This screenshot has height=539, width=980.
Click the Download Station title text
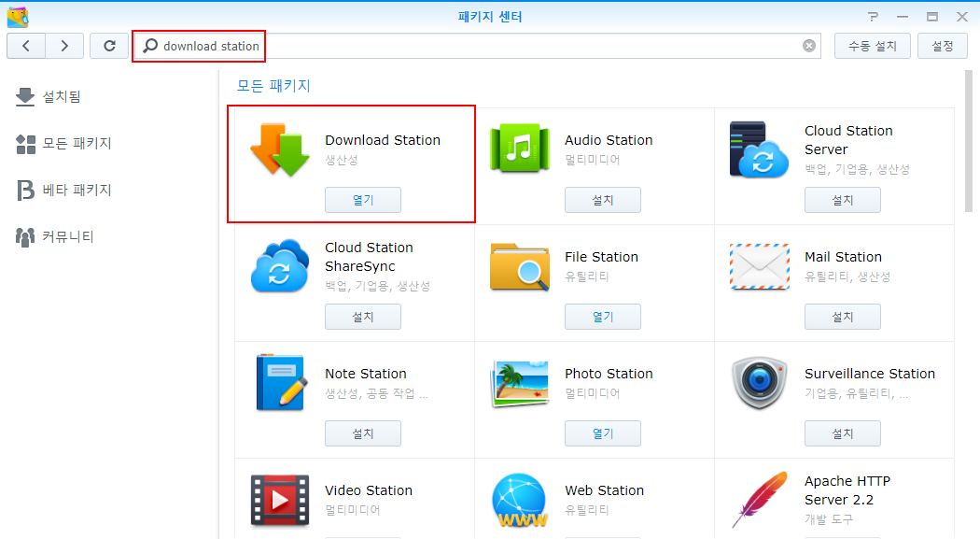[x=383, y=140]
